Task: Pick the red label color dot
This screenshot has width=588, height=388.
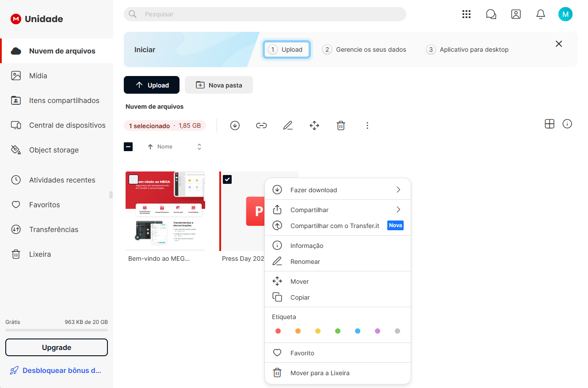Action: coord(278,331)
